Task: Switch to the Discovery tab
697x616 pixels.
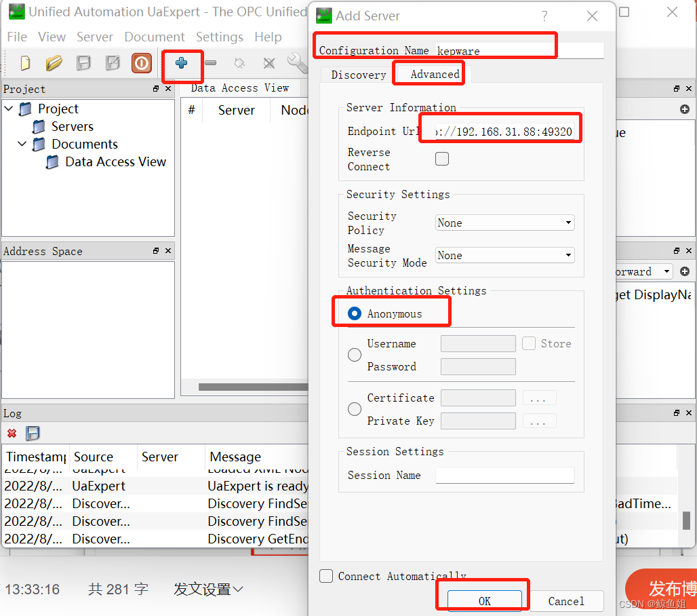Action: [358, 75]
